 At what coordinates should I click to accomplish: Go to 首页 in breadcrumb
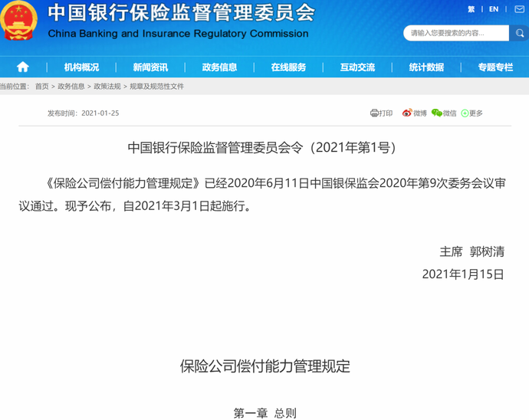point(42,87)
